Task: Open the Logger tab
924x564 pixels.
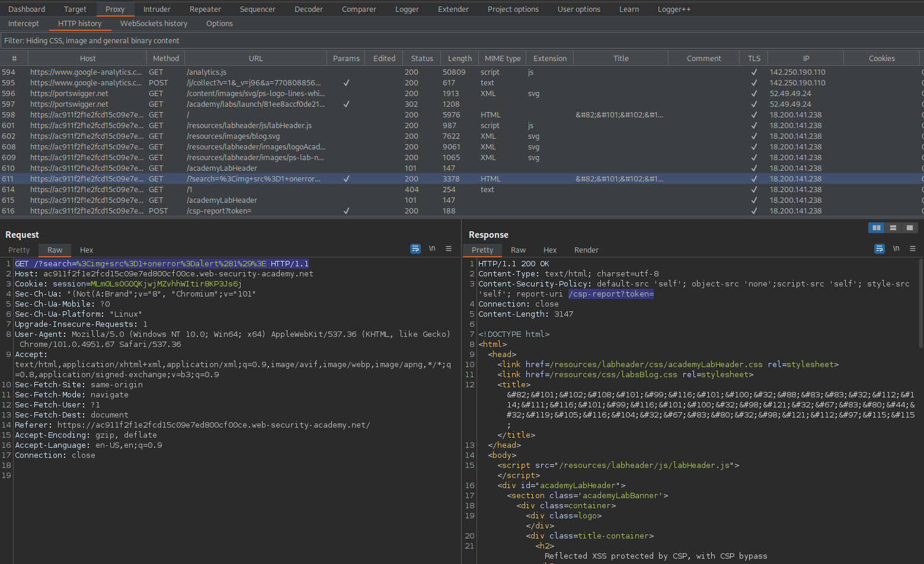Action: (x=407, y=9)
